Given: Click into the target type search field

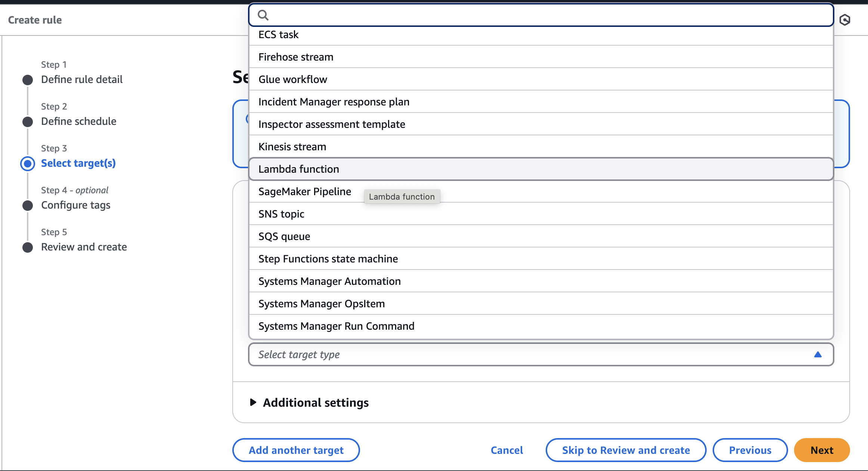Looking at the screenshot, I should click(x=545, y=15).
